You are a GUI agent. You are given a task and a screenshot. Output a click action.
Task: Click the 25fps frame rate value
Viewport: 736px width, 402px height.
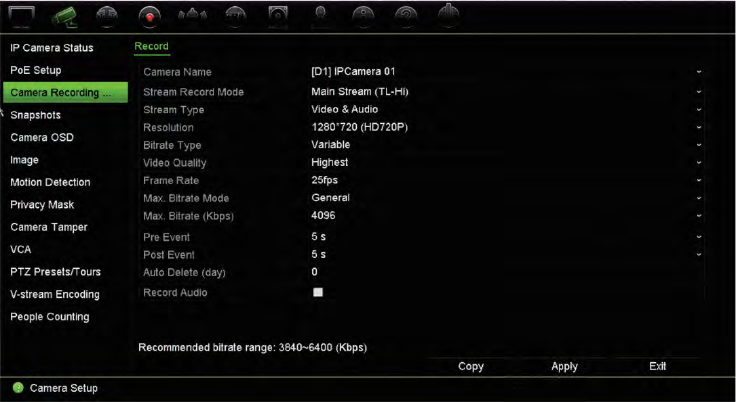(x=324, y=180)
